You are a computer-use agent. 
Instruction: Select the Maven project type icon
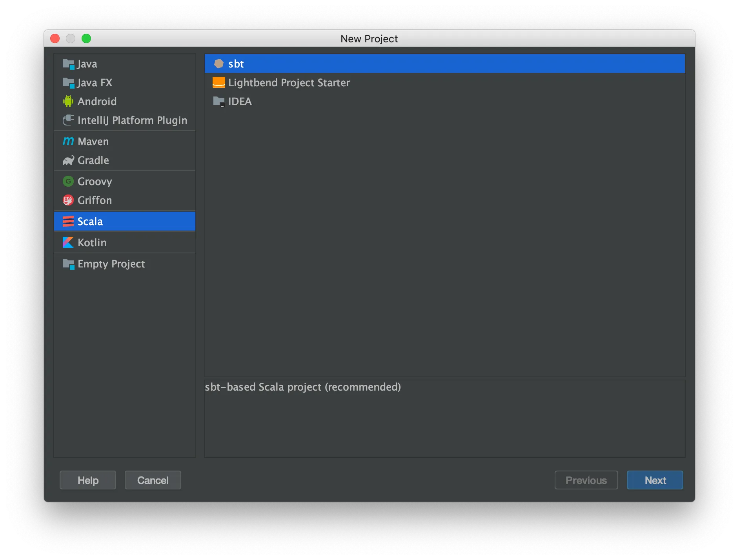pyautogui.click(x=67, y=141)
